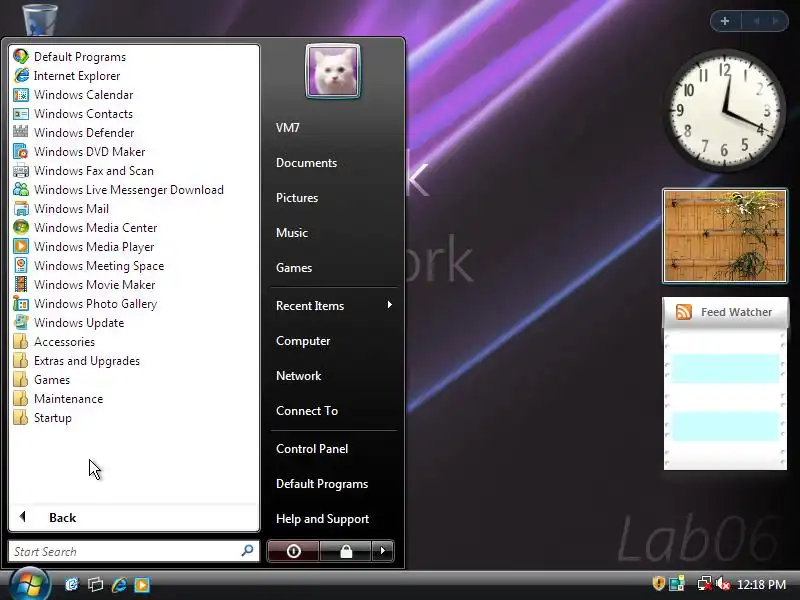Open Pictures from Start menu
The image size is (800, 600).
tap(297, 198)
